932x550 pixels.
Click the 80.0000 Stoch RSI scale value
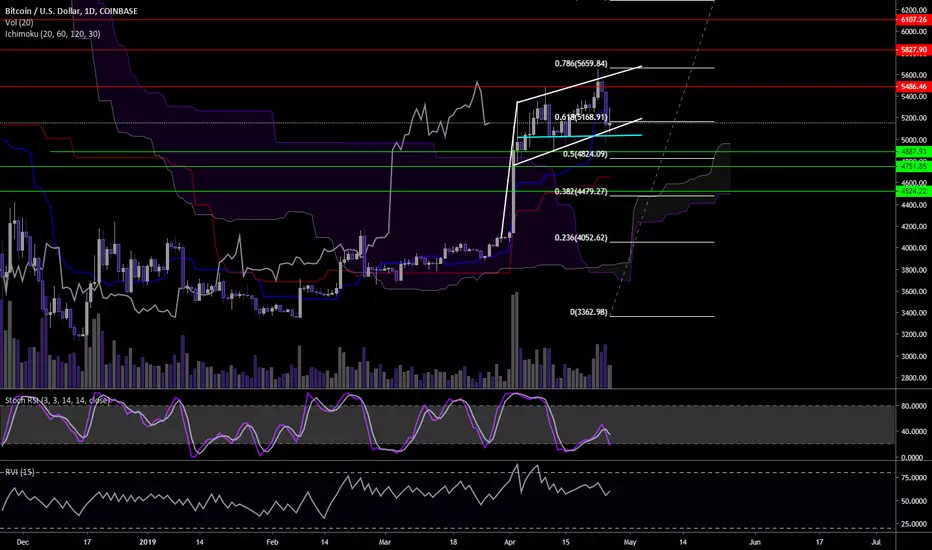(914, 406)
